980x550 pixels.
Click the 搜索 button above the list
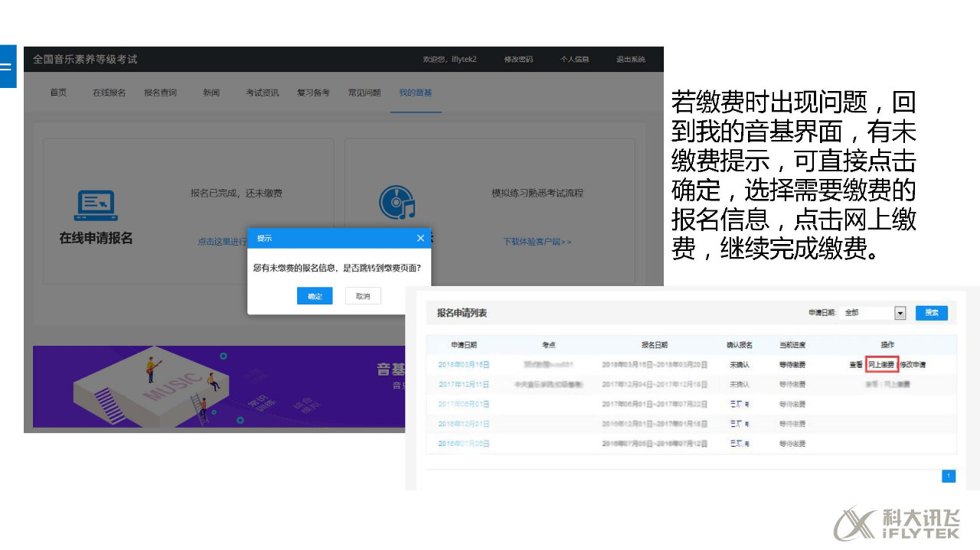coord(932,313)
